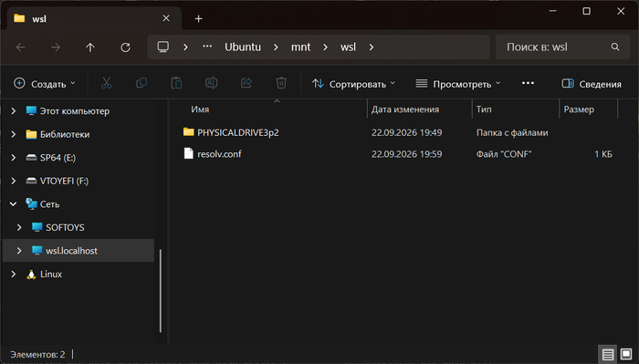This screenshot has width=639, height=364.
Task: Click the Cut scissors icon
Action: (107, 83)
